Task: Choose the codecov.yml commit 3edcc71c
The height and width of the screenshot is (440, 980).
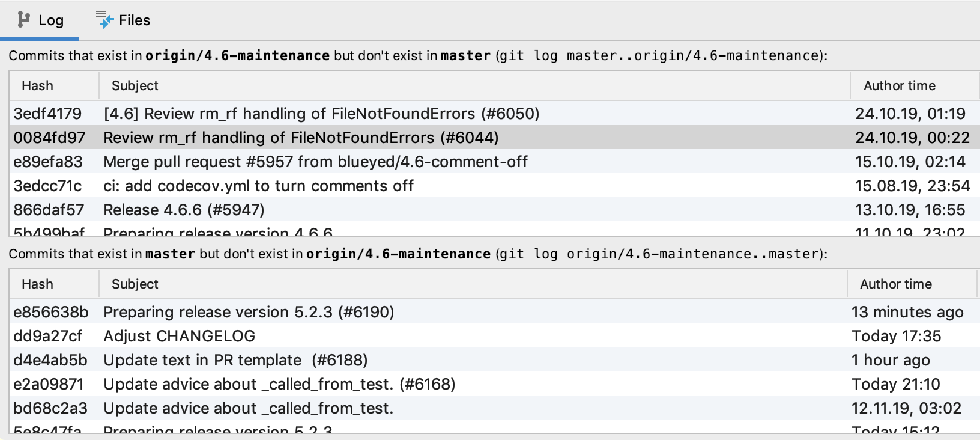Action: click(x=258, y=186)
